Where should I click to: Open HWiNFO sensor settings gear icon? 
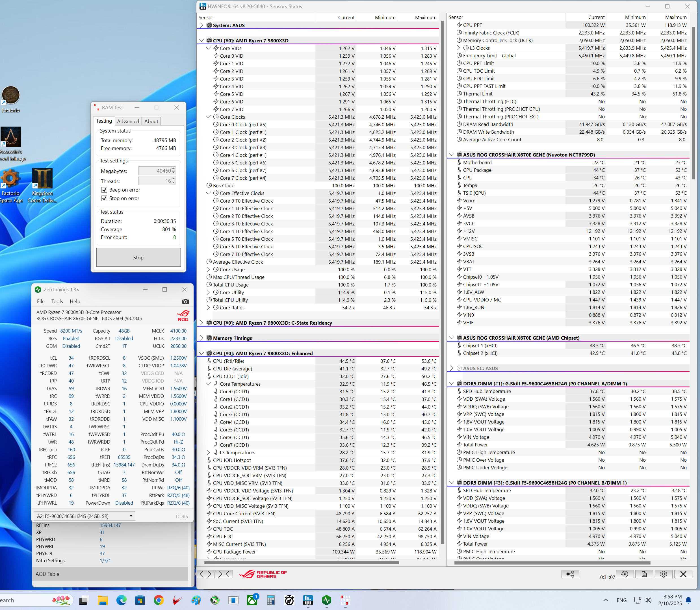pos(663,574)
